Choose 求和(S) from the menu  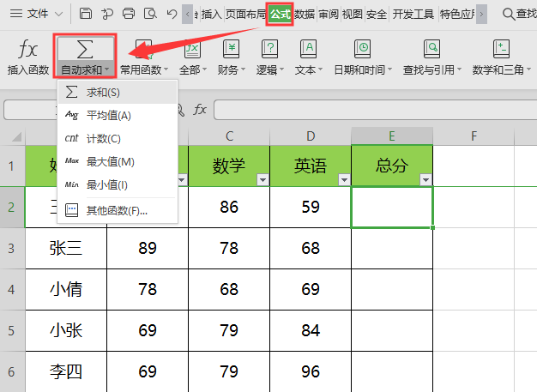[x=118, y=92]
